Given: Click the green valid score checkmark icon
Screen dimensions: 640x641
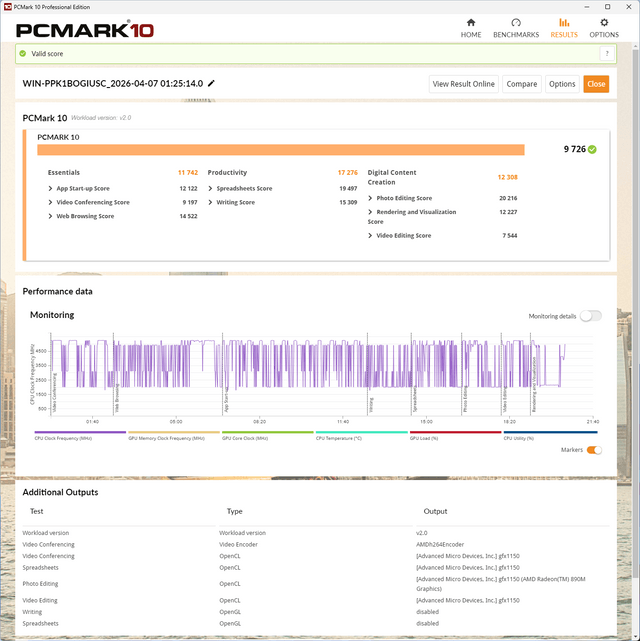Looking at the screenshot, I should (23, 54).
